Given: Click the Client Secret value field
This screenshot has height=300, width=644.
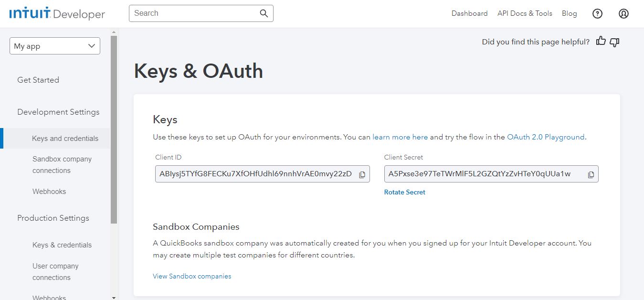Looking at the screenshot, I should tap(491, 174).
